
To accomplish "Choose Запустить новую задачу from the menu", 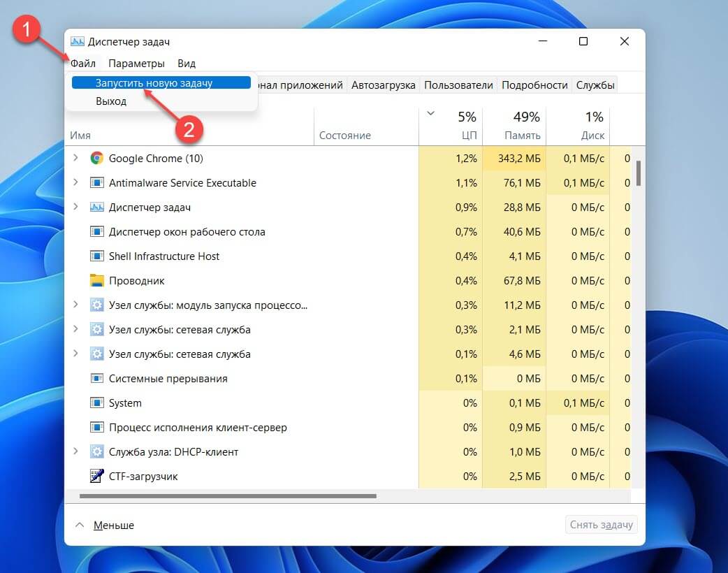I will (161, 82).
